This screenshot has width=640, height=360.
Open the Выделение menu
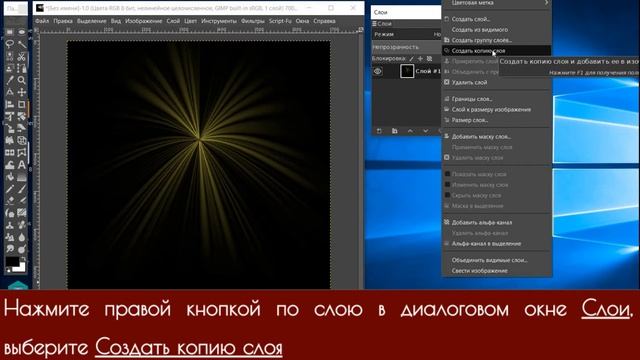91,21
